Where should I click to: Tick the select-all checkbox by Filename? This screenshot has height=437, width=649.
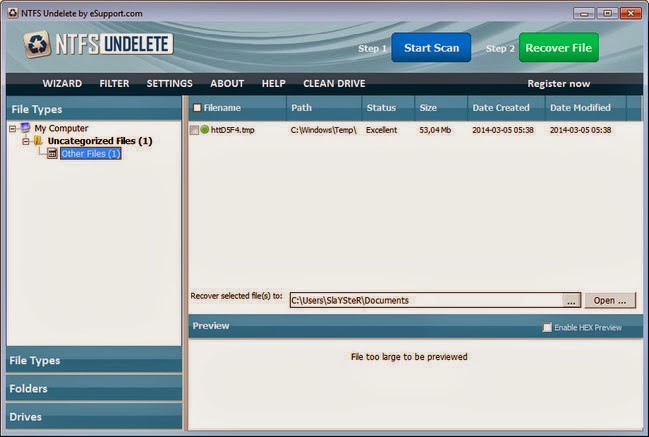pyautogui.click(x=197, y=108)
